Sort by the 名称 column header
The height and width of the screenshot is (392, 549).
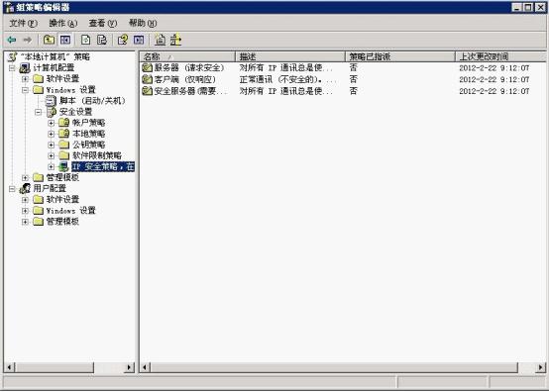187,56
